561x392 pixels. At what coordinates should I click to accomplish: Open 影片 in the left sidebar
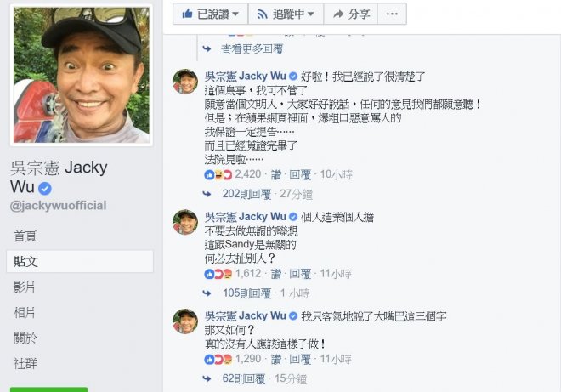pyautogui.click(x=24, y=287)
